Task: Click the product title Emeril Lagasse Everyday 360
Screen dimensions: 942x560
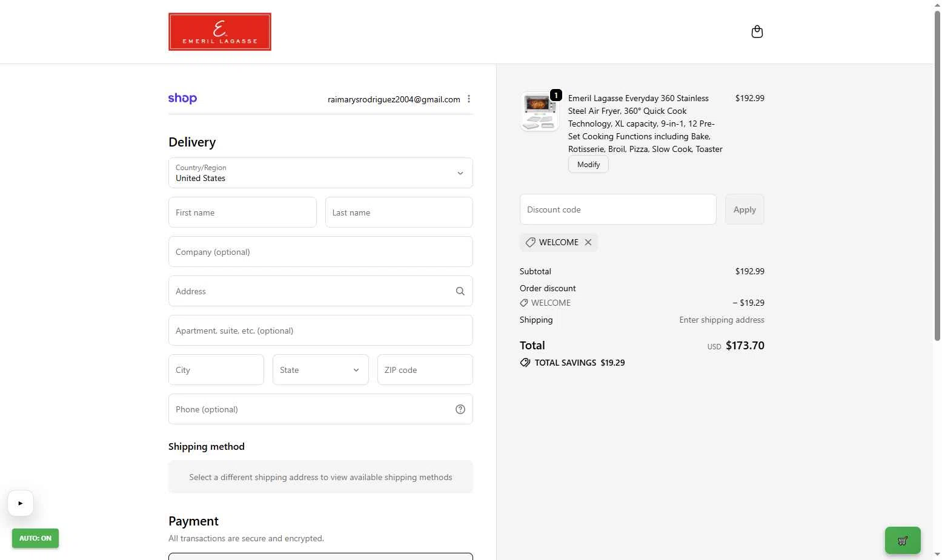Action: (x=645, y=124)
